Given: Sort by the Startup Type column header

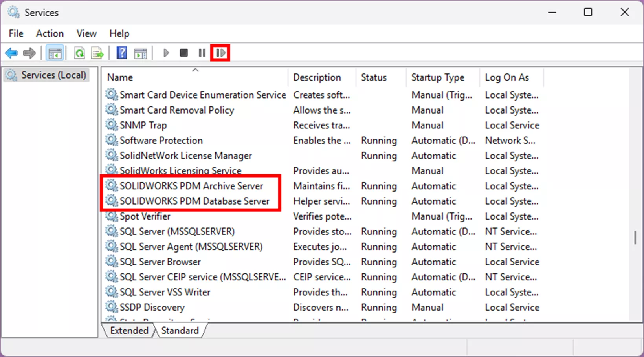Looking at the screenshot, I should pyautogui.click(x=443, y=77).
